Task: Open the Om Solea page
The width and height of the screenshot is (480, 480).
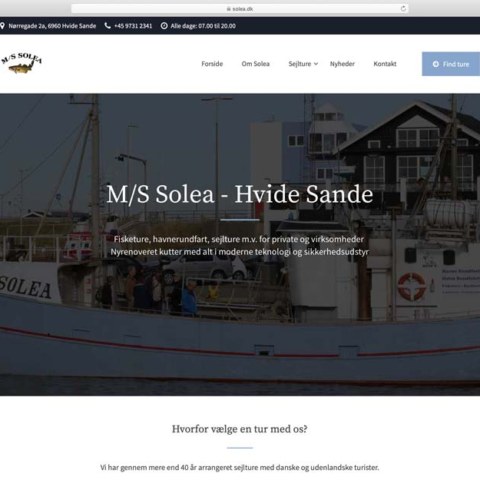Action: [x=256, y=64]
